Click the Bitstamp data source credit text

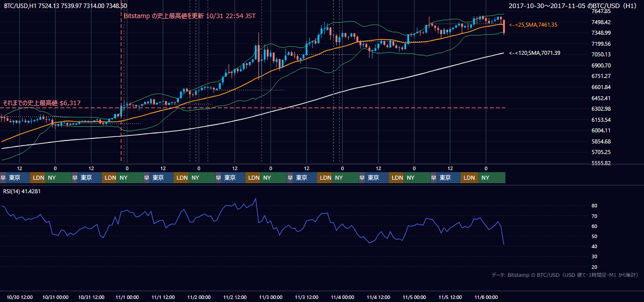[x=565, y=275]
